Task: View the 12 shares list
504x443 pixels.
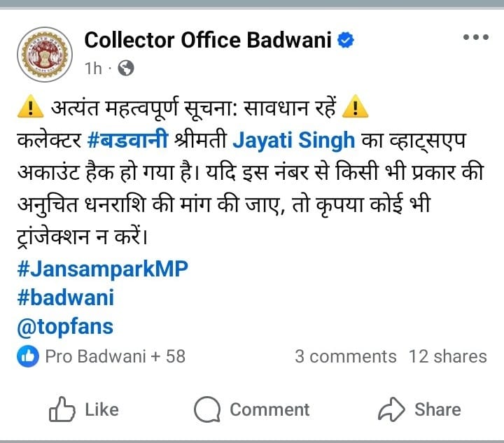Action: point(448,357)
